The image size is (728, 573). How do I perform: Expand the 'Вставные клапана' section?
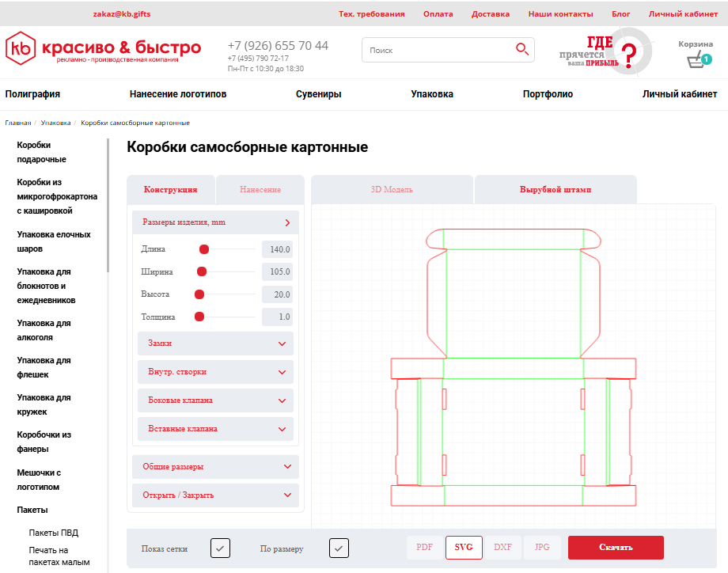pyautogui.click(x=215, y=429)
